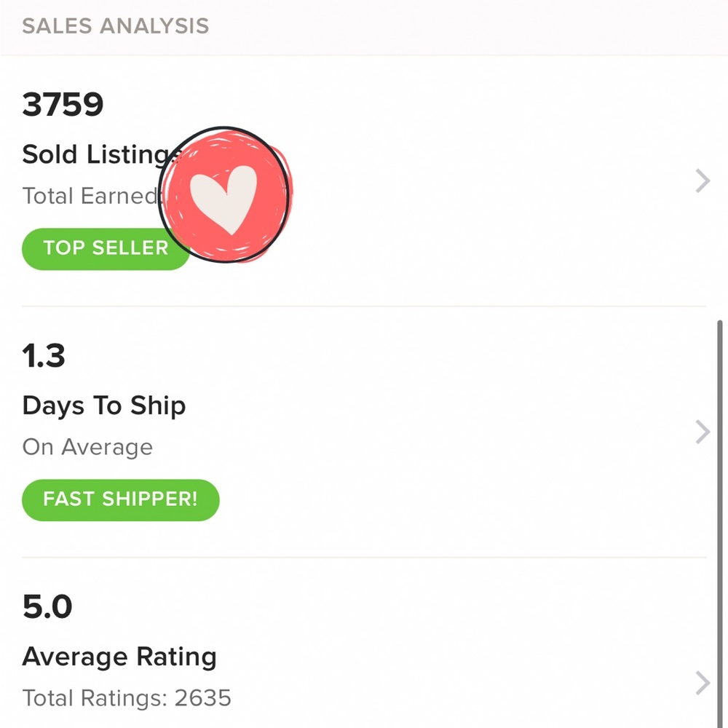The height and width of the screenshot is (728, 728).
Task: Click divider line below FAST SHIPPER! badge
Action: click(x=364, y=558)
